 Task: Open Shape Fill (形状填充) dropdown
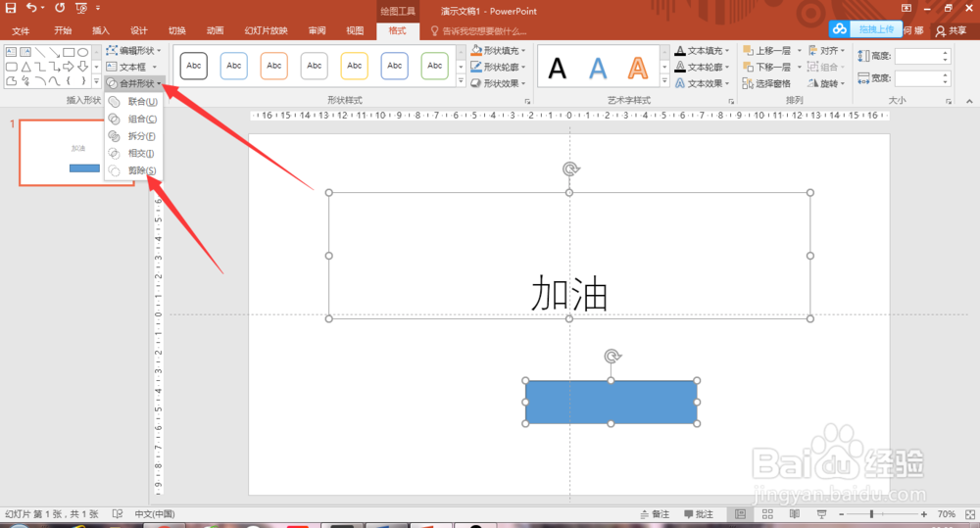coord(498,51)
